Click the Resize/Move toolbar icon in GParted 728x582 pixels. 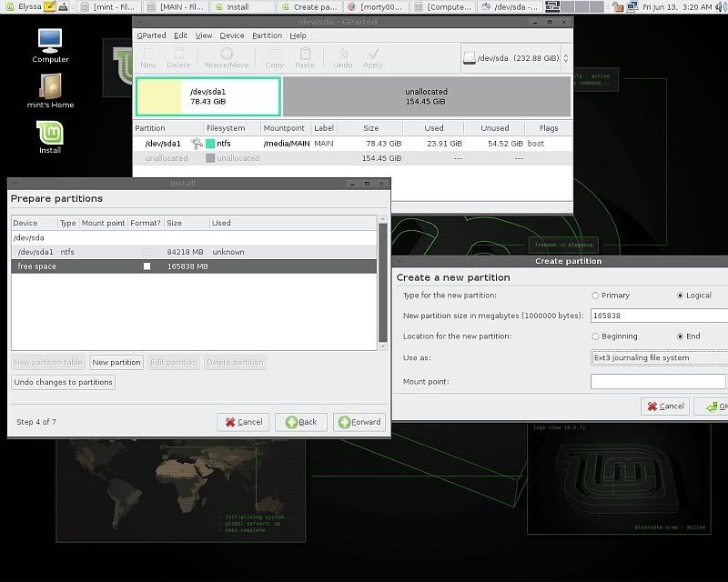pyautogui.click(x=227, y=58)
